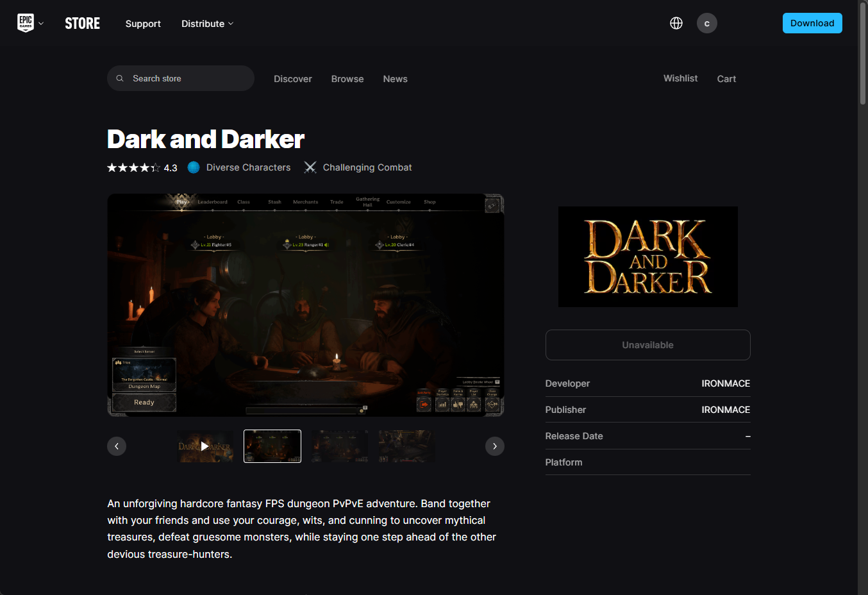Select the 'Diverse Characters' label
Image resolution: width=868 pixels, height=595 pixels.
click(248, 167)
